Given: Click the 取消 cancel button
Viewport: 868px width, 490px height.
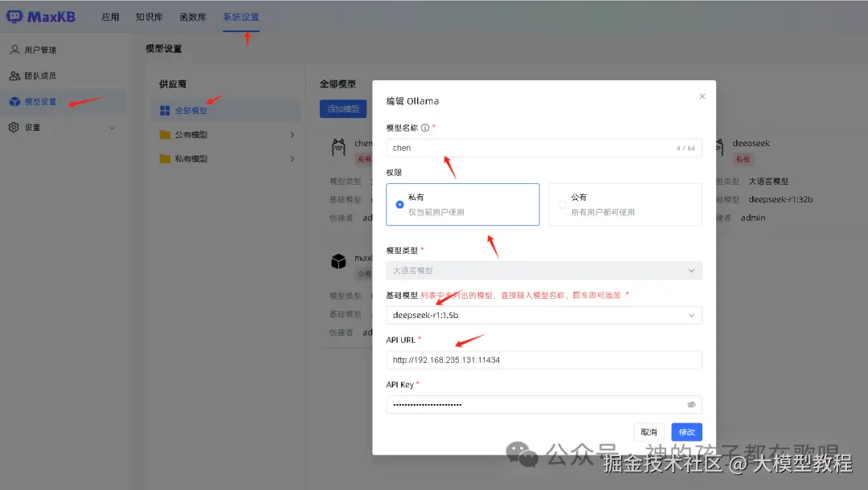Looking at the screenshot, I should tap(649, 431).
